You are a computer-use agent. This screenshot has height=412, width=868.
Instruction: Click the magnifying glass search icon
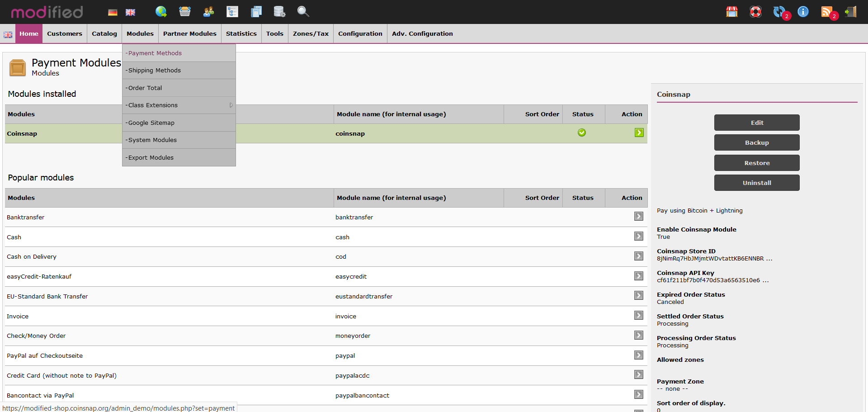tap(303, 11)
